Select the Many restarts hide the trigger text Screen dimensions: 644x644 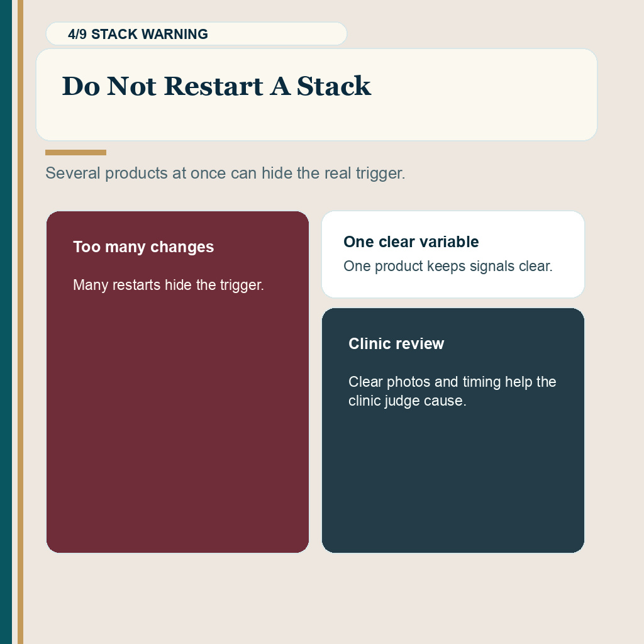pos(169,285)
